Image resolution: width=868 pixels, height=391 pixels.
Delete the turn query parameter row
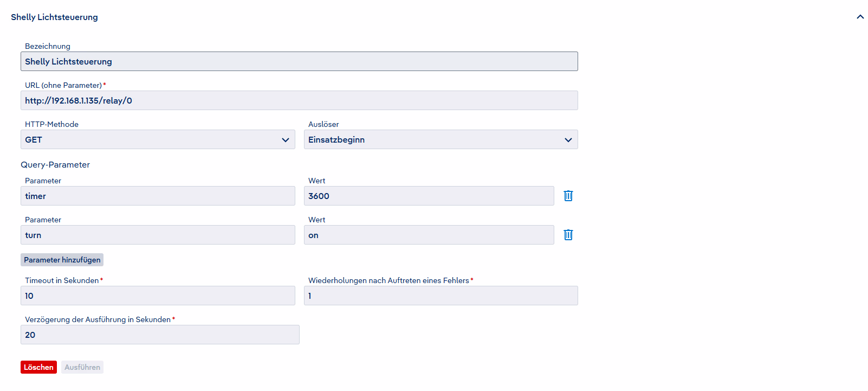pyautogui.click(x=568, y=235)
